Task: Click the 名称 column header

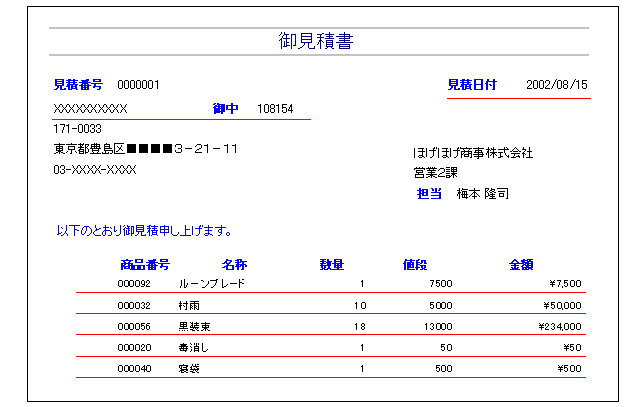Action: 235,265
